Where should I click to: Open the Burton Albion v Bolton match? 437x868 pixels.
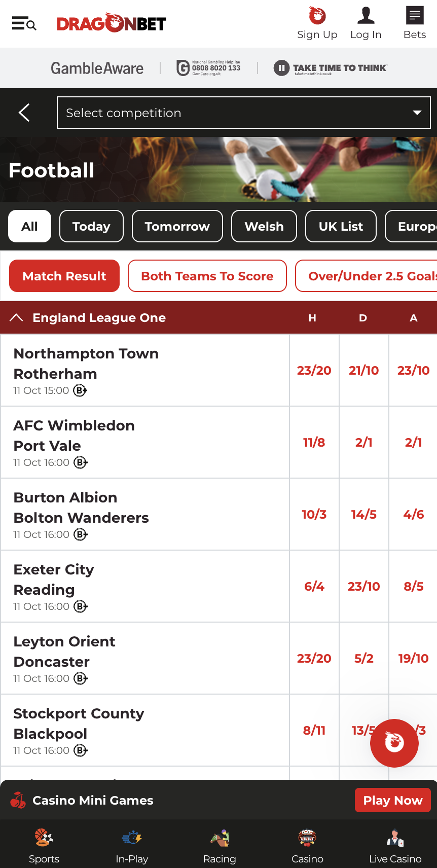pos(81,508)
